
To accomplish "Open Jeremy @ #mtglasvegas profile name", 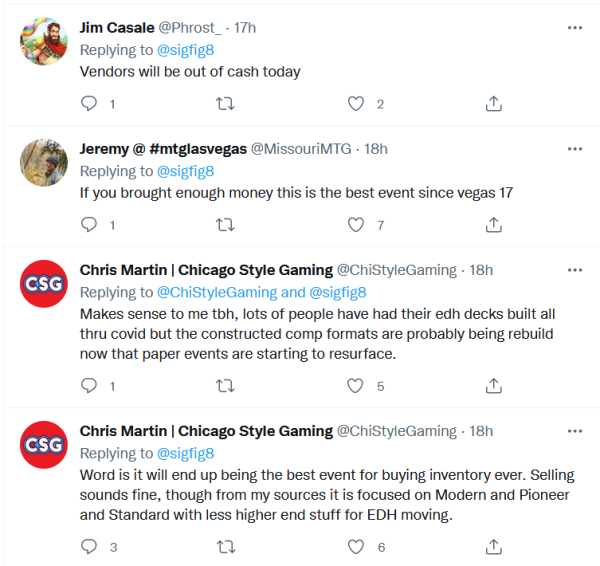I will [160, 149].
